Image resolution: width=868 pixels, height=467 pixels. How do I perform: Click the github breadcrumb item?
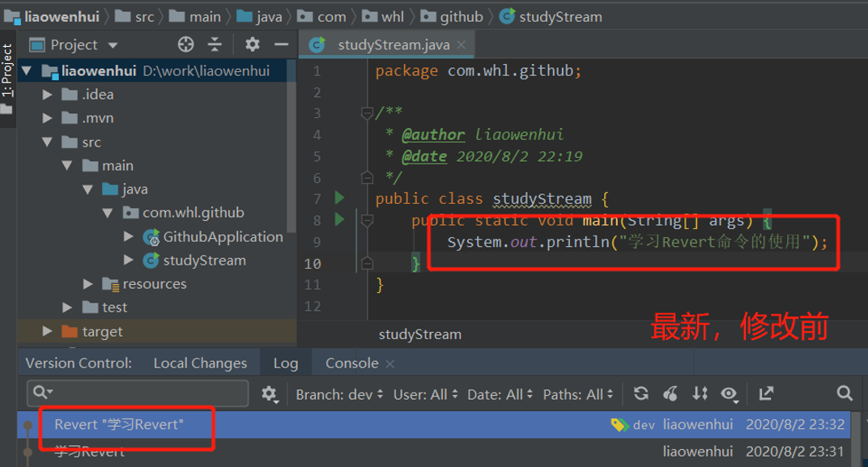click(x=461, y=15)
